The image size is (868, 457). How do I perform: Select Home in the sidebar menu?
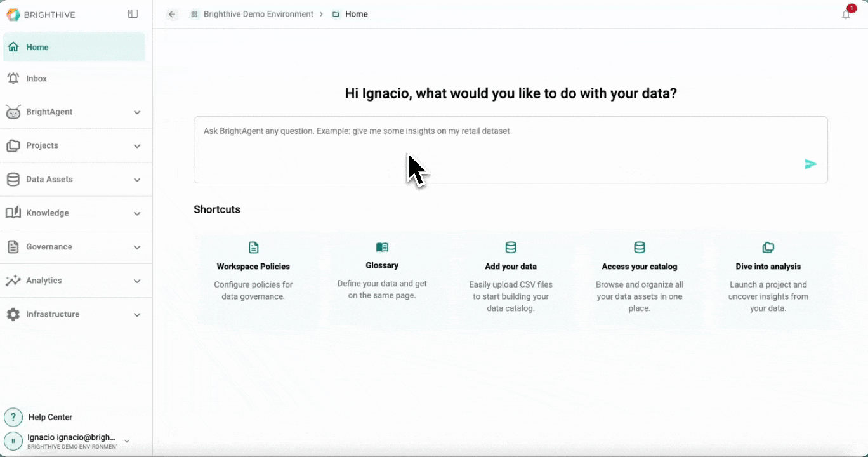(74, 47)
